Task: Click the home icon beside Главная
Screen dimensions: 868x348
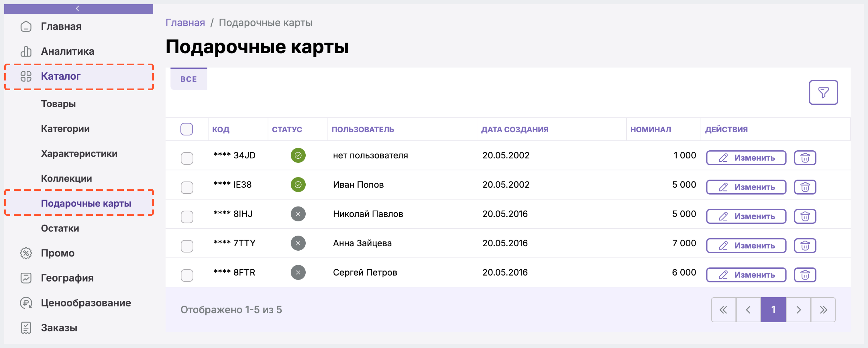Action: pyautogui.click(x=26, y=26)
